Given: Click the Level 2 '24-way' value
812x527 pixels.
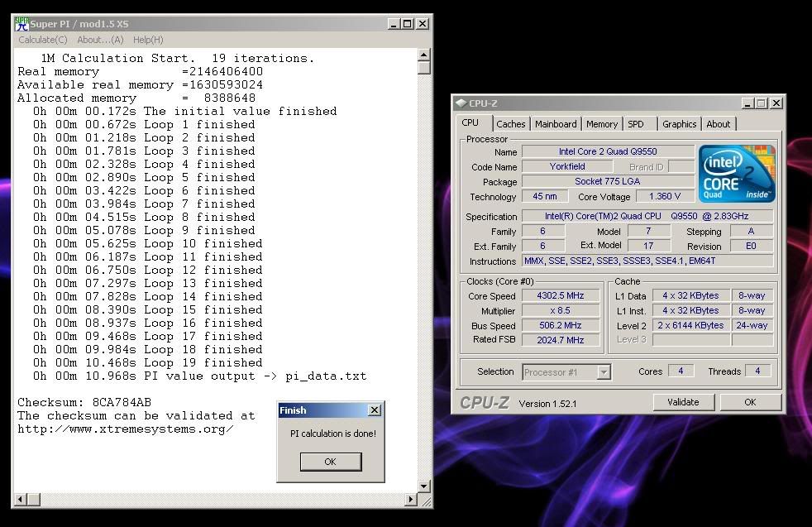Looking at the screenshot, I should pos(752,325).
